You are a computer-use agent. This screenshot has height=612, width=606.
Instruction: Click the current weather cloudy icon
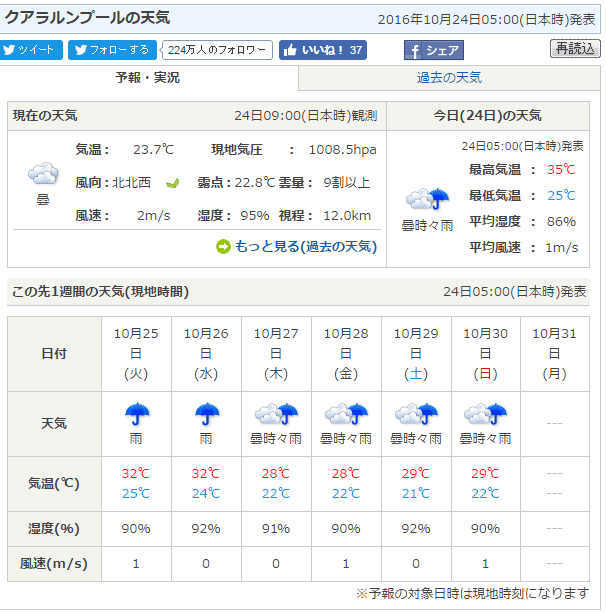pyautogui.click(x=43, y=175)
